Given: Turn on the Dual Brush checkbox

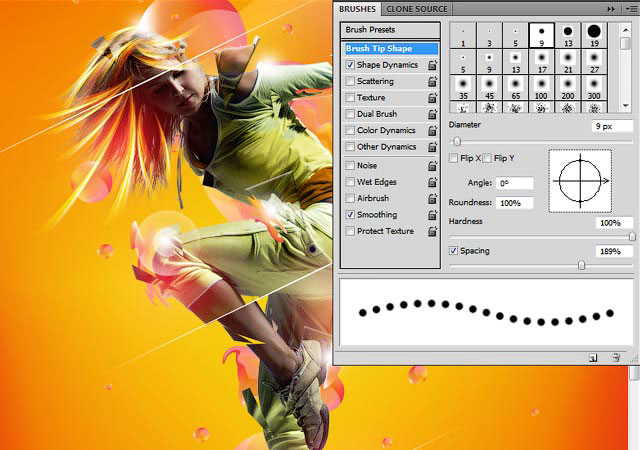Looking at the screenshot, I should (350, 114).
